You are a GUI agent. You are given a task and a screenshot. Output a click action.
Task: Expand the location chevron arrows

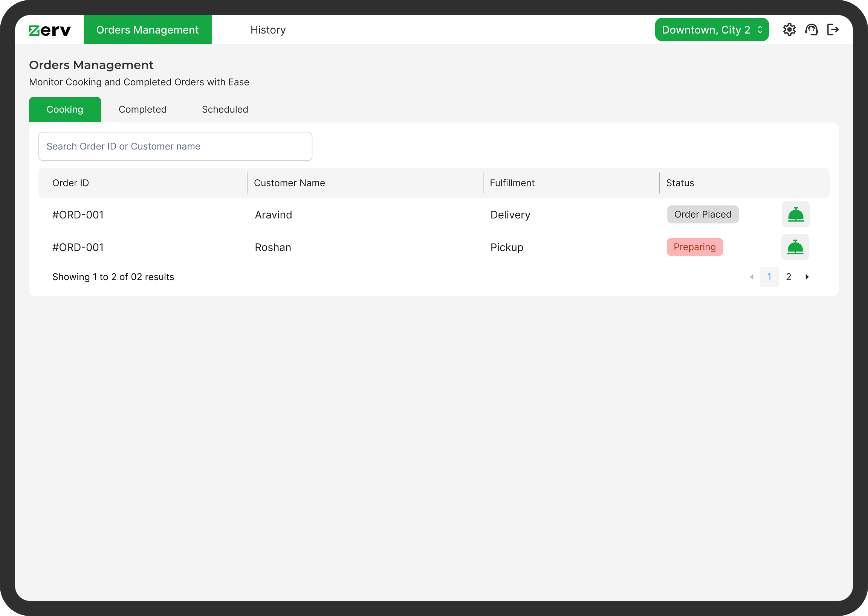[759, 30]
